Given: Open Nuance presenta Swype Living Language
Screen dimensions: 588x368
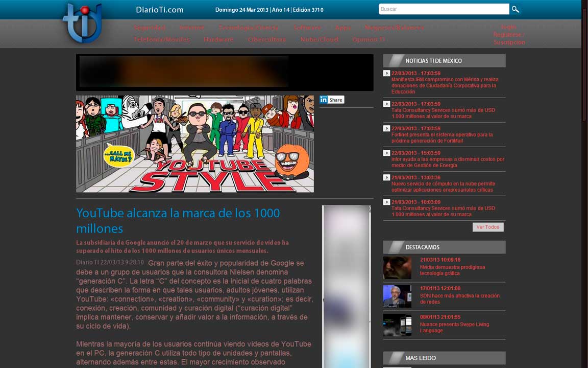Looking at the screenshot, I should (x=454, y=328).
